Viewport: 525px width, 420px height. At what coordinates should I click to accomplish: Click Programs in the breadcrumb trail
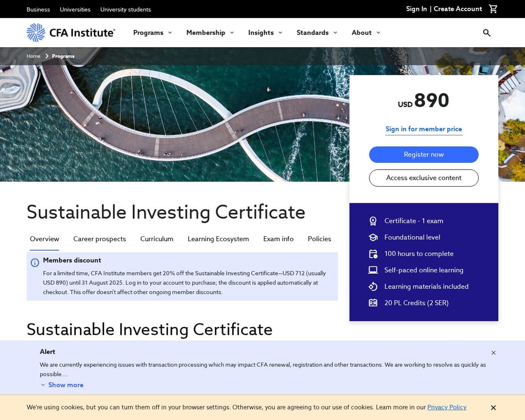(x=63, y=56)
